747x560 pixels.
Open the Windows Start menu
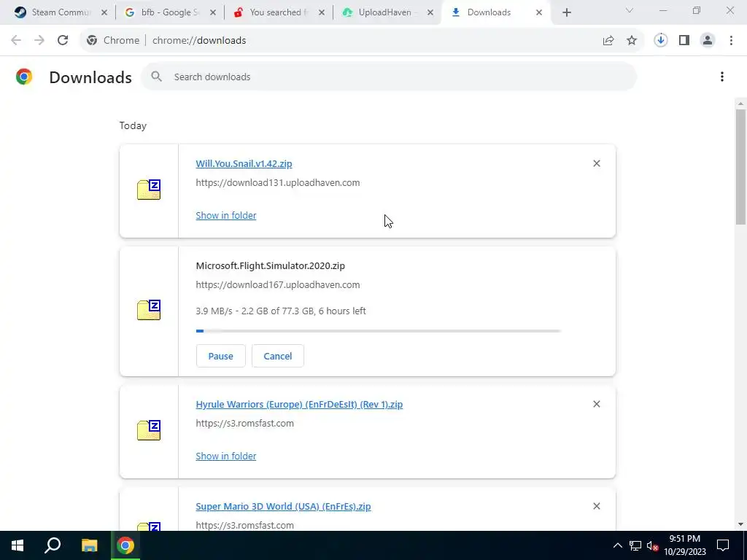point(18,545)
